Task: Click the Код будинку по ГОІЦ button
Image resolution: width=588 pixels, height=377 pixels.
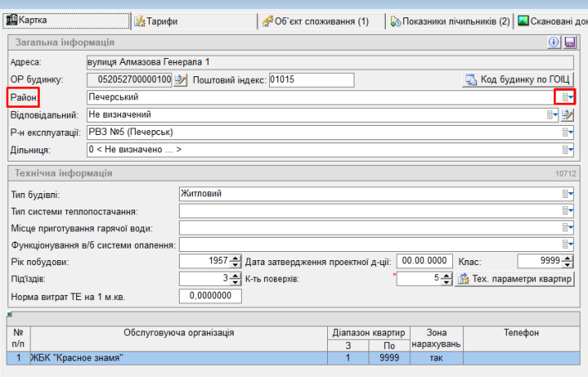Action: pos(518,80)
